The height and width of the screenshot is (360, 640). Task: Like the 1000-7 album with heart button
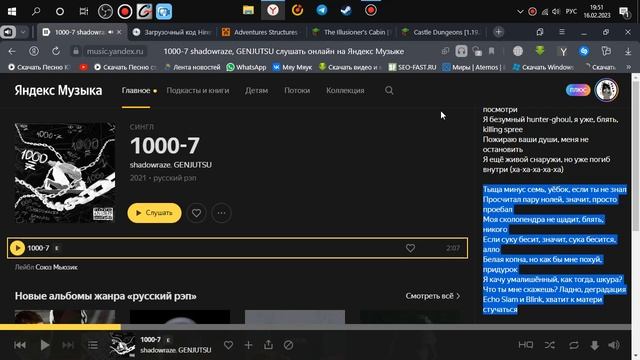pos(196,213)
